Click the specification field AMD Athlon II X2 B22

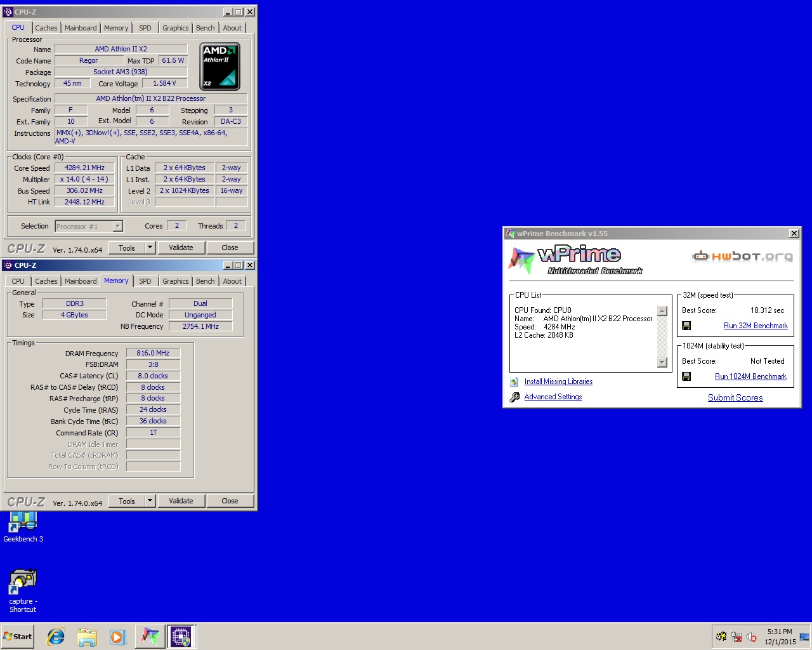pos(151,98)
